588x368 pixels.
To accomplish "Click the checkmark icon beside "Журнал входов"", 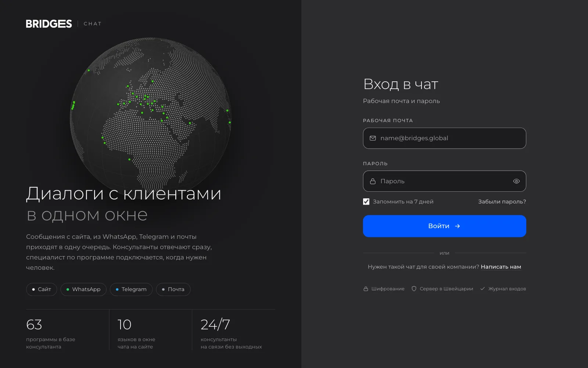I will [x=483, y=289].
